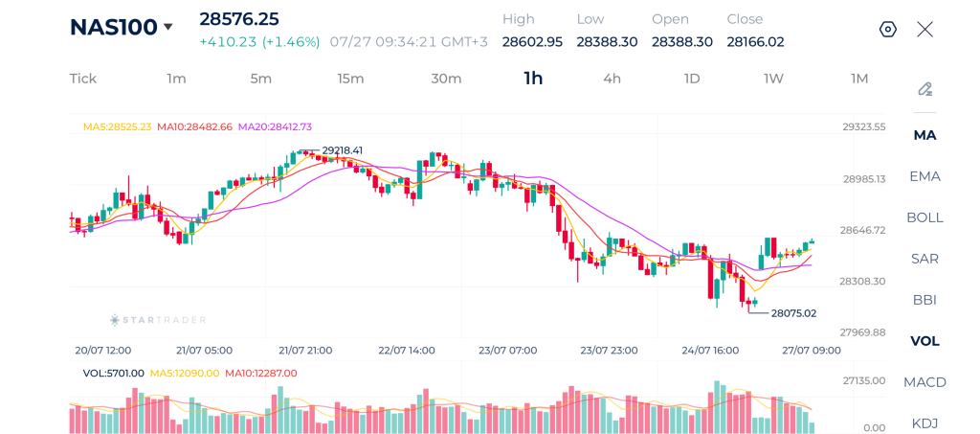Switch to 1D daily timeframe

coord(692,79)
